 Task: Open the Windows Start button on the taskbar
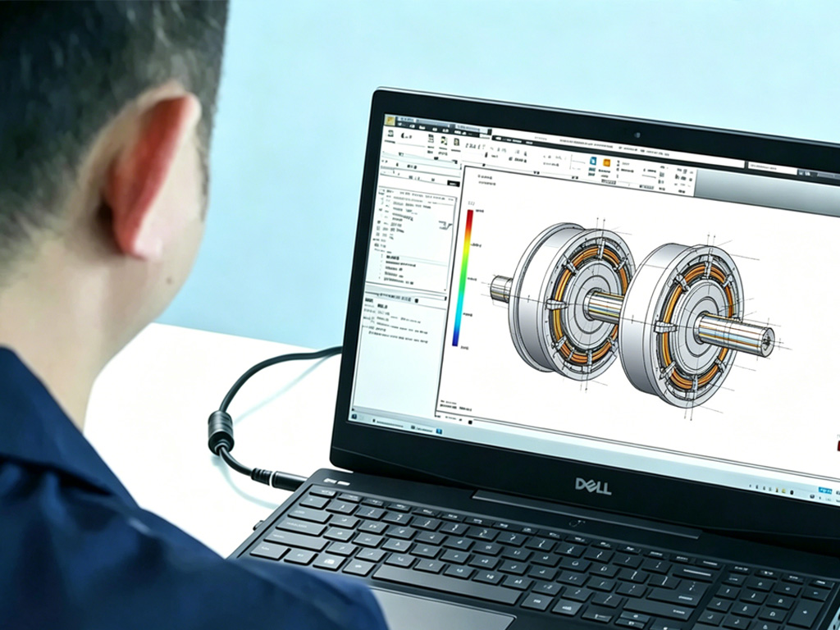pos(354,416)
